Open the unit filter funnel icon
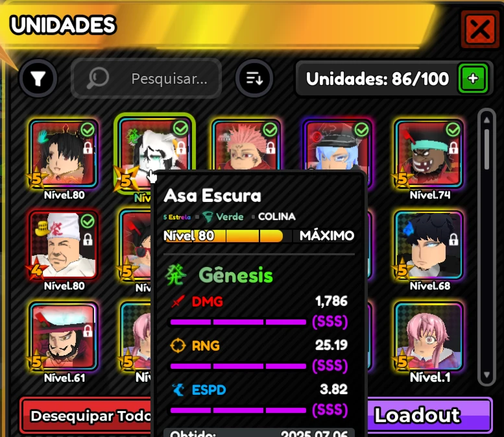The width and height of the screenshot is (504, 437). pos(38,78)
